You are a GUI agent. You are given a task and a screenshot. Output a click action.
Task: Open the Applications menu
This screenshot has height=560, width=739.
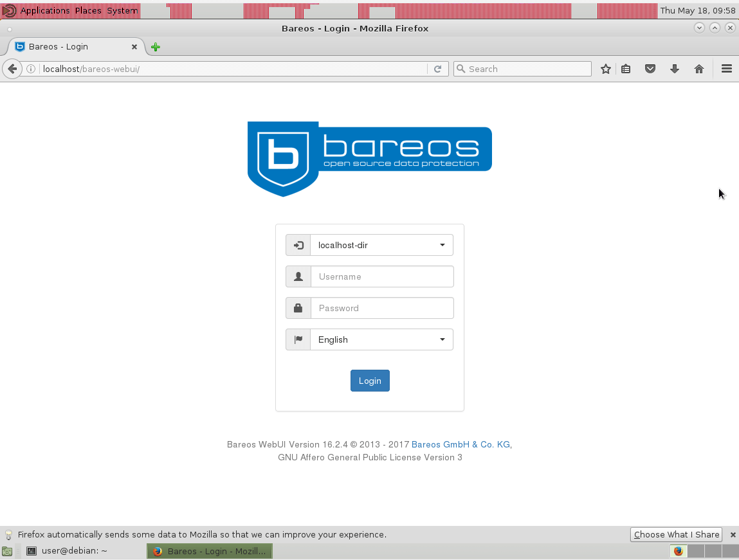pos(45,10)
